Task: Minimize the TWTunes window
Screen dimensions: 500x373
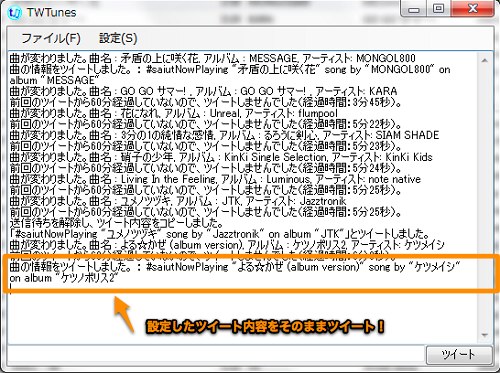Action: click(x=414, y=9)
